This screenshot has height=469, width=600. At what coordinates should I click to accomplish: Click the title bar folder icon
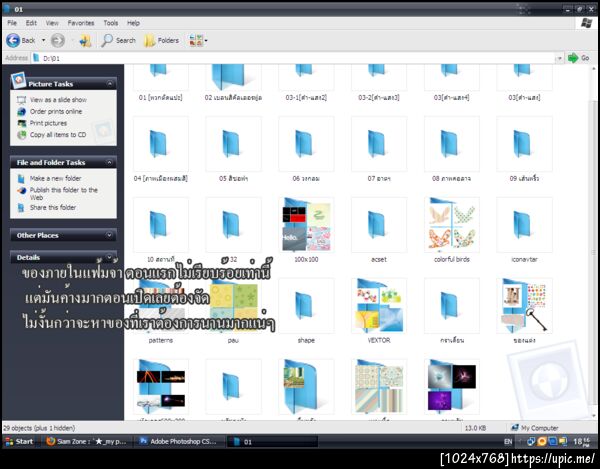(7, 9)
